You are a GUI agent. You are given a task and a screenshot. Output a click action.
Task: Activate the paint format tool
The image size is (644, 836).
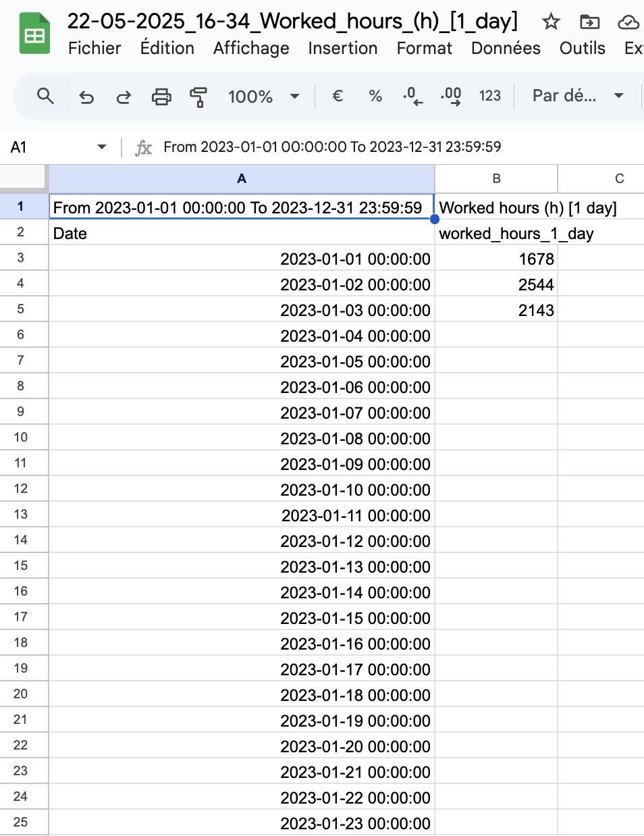pyautogui.click(x=198, y=97)
